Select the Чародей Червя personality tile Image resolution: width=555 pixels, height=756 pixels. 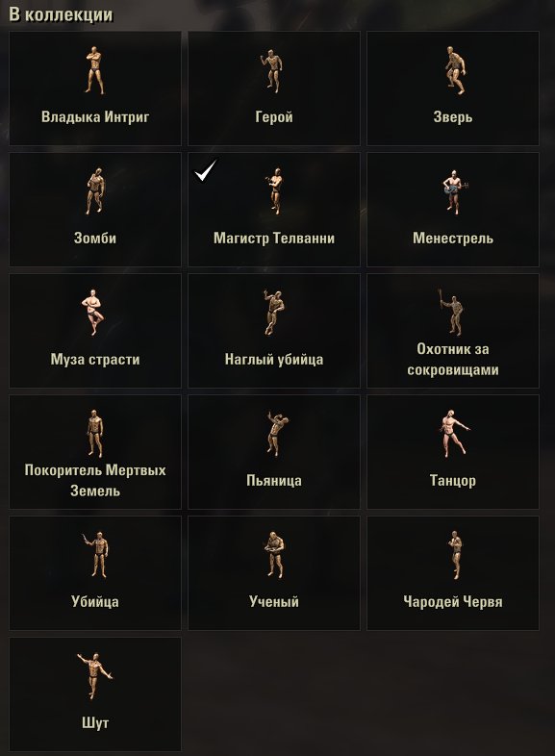click(x=453, y=573)
